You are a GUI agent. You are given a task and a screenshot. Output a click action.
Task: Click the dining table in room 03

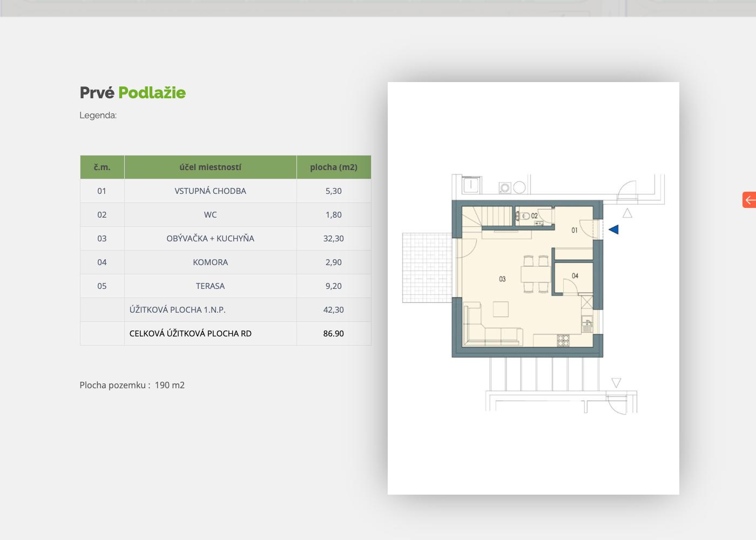[x=535, y=274]
